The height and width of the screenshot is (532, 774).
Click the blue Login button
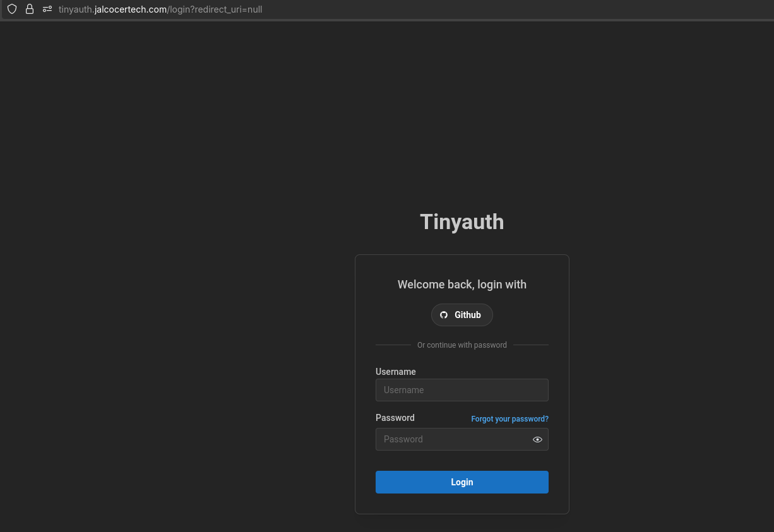tap(461, 482)
